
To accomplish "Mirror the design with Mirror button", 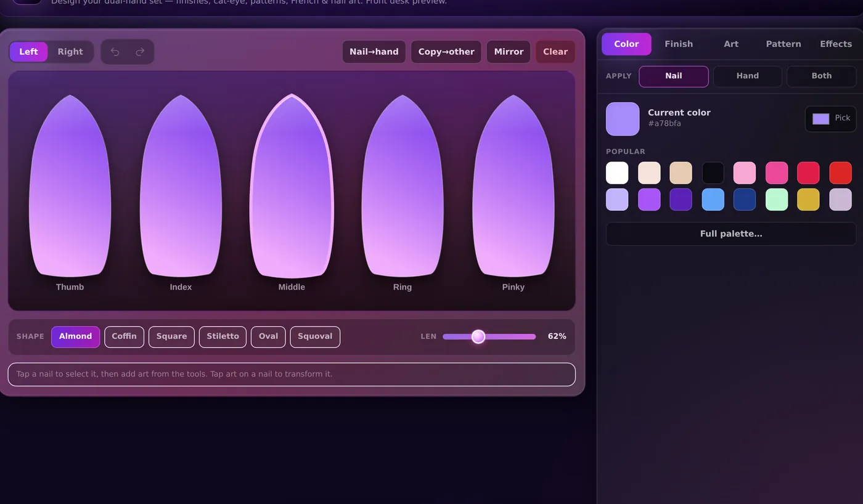I will click(509, 52).
